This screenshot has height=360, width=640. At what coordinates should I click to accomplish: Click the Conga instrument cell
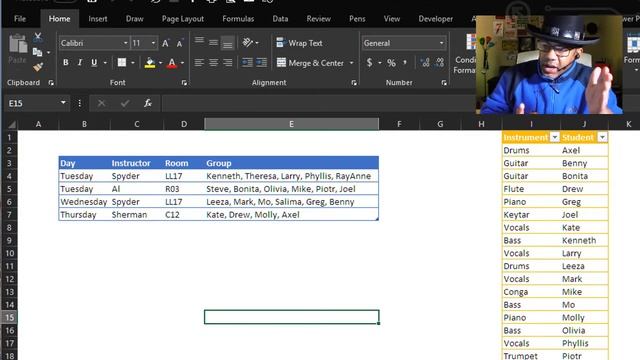[x=531, y=292]
